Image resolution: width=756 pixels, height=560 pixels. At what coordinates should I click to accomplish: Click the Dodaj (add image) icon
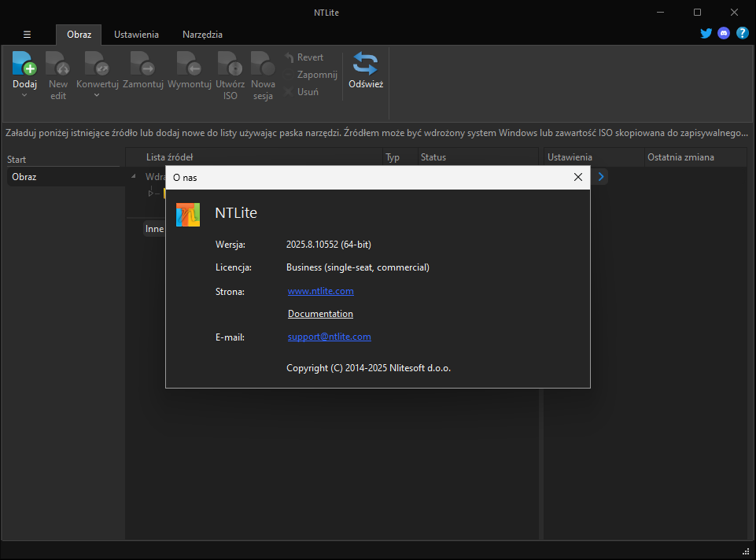(x=24, y=64)
